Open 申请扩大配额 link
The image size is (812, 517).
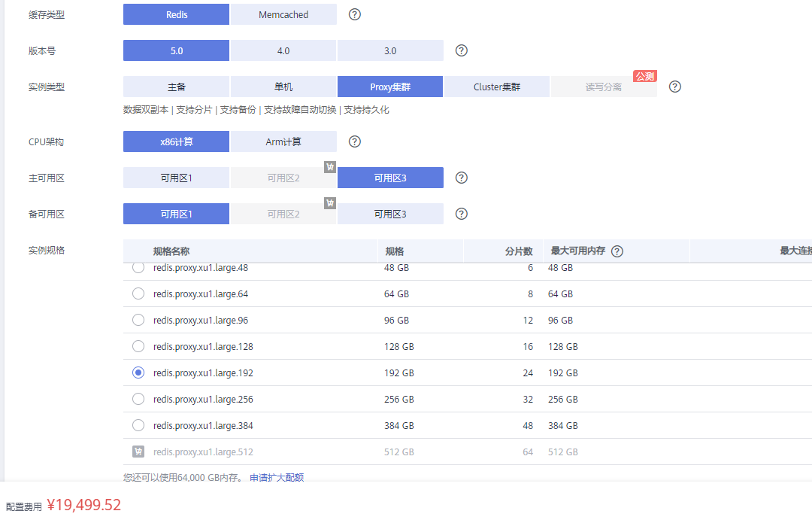[x=277, y=478]
